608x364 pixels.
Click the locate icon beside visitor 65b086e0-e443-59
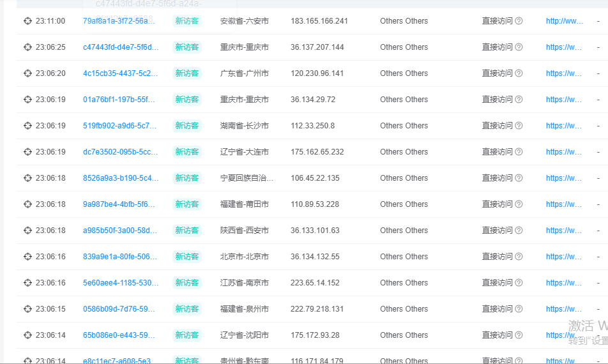(x=27, y=335)
